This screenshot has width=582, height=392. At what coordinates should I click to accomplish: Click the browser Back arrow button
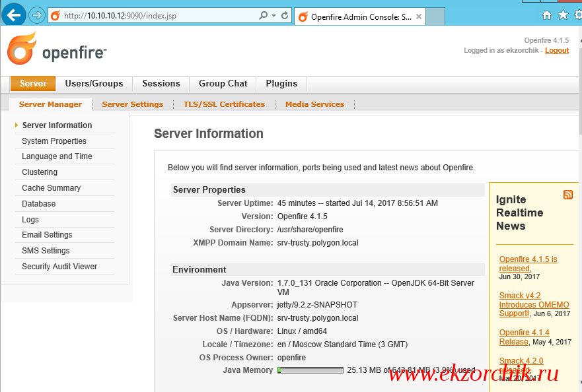click(x=14, y=15)
